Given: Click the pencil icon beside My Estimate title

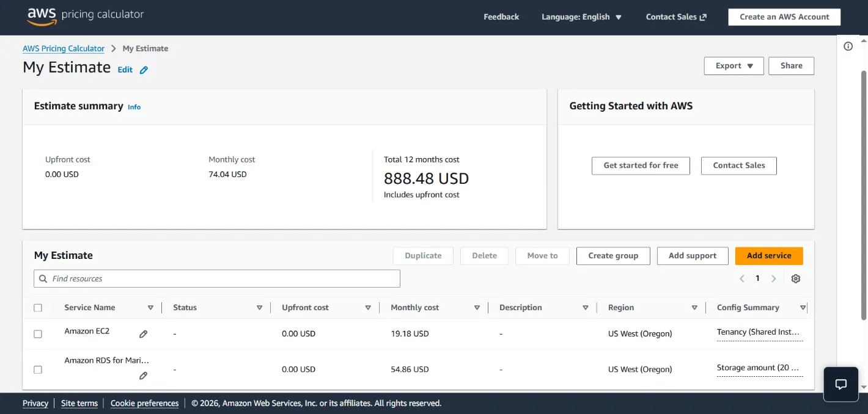Looking at the screenshot, I should click(144, 70).
